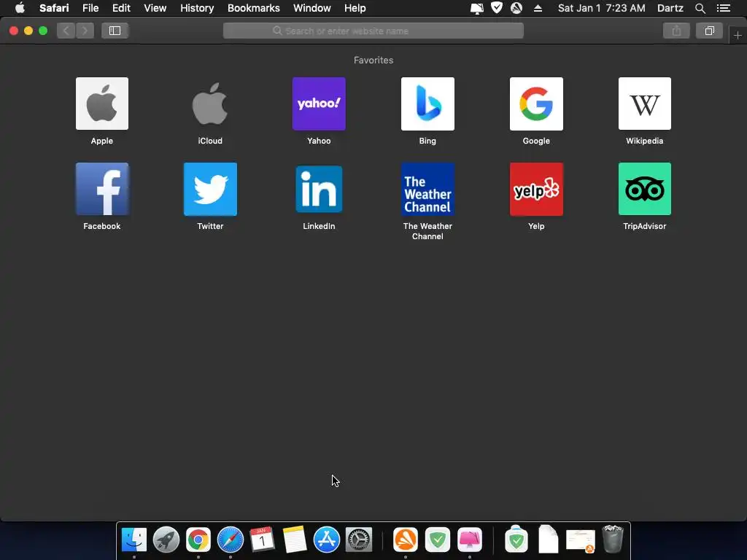Screen dimensions: 747x560
Task: Open the Wikipedia favorite tile
Action: pyautogui.click(x=645, y=104)
